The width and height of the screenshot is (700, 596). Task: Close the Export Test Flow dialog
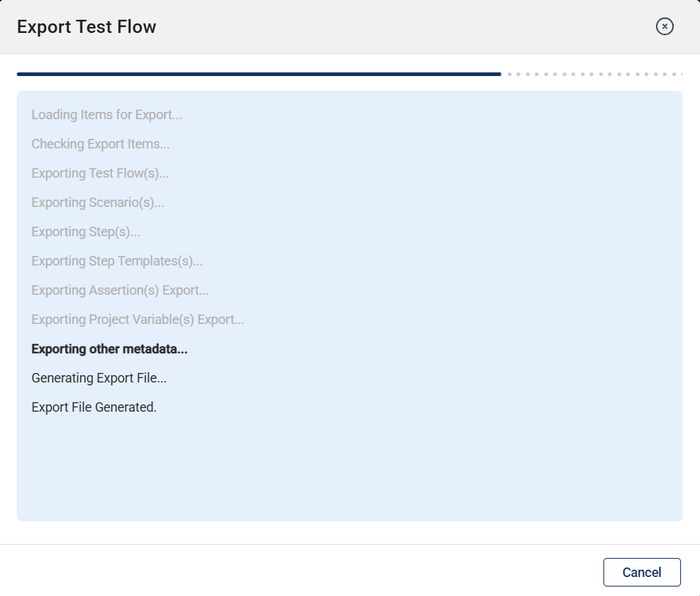[x=664, y=27]
